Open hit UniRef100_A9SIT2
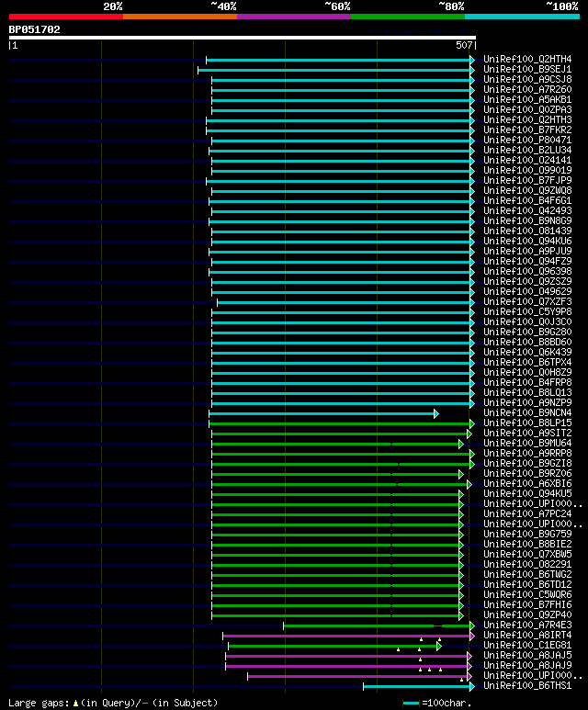588x710 pixels. (x=527, y=434)
